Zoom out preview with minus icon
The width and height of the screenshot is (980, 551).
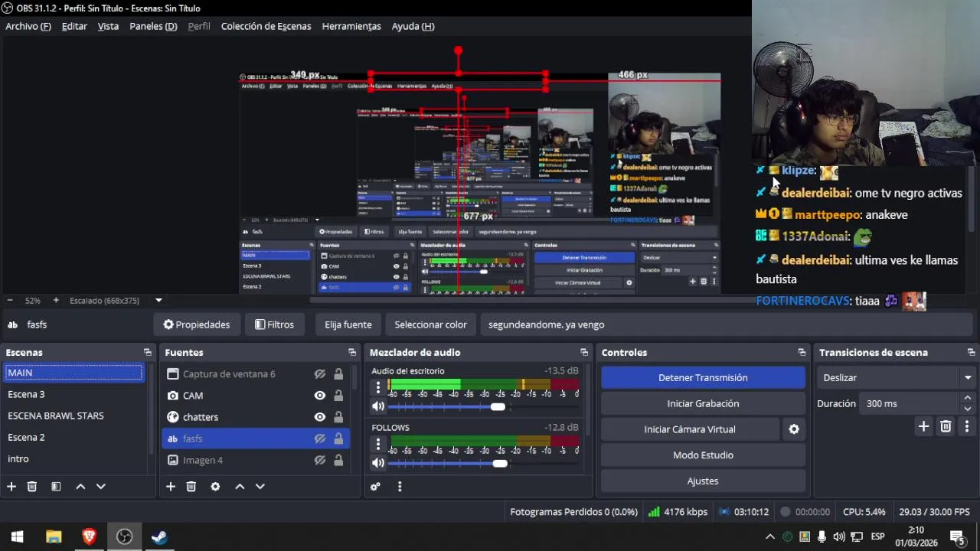coord(10,301)
